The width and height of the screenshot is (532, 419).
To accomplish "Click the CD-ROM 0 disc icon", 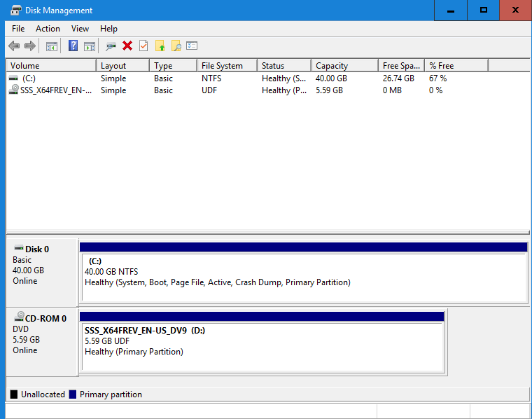I will [19, 317].
